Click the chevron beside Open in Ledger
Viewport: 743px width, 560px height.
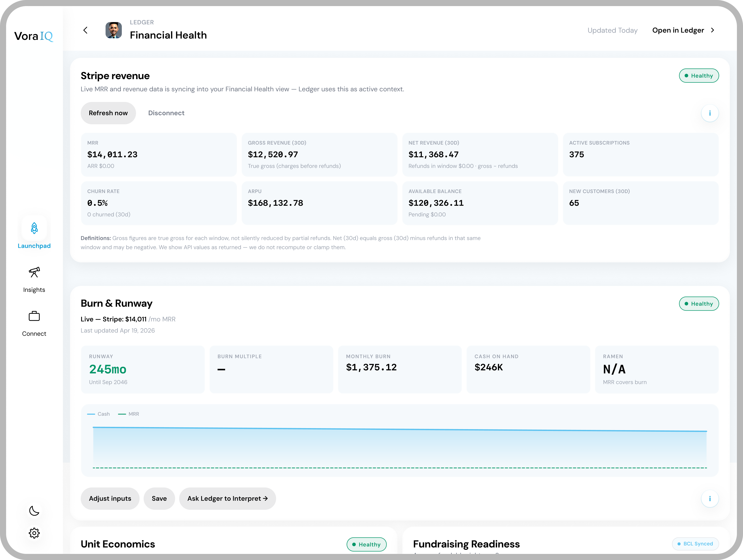[x=713, y=30]
